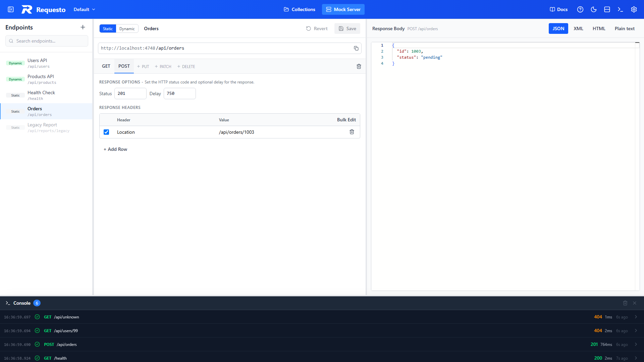The height and width of the screenshot is (362, 644).
Task: Open the Docs link
Action: coord(558,9)
